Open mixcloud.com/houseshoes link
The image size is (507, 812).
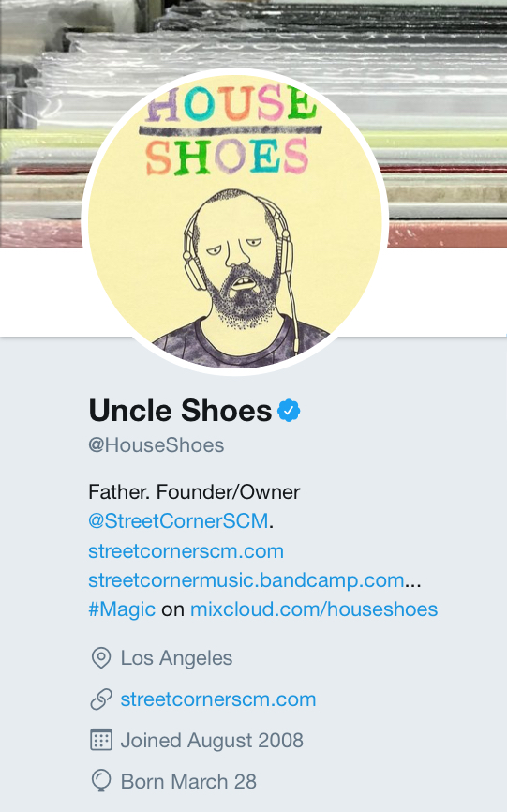click(x=314, y=609)
